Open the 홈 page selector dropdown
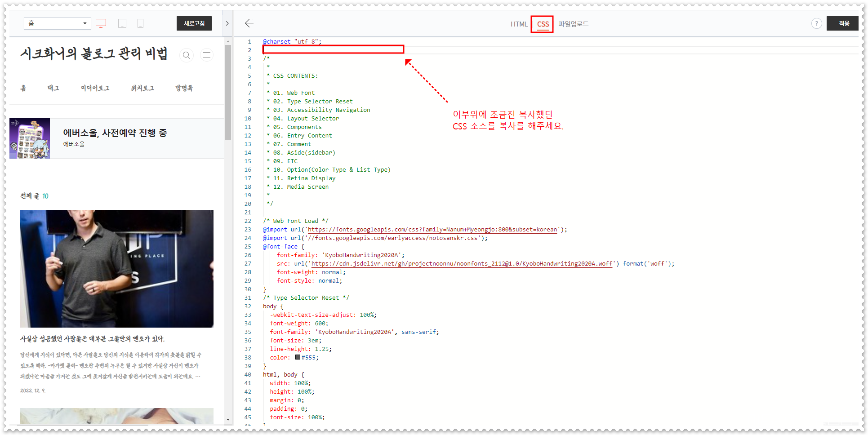 point(58,23)
